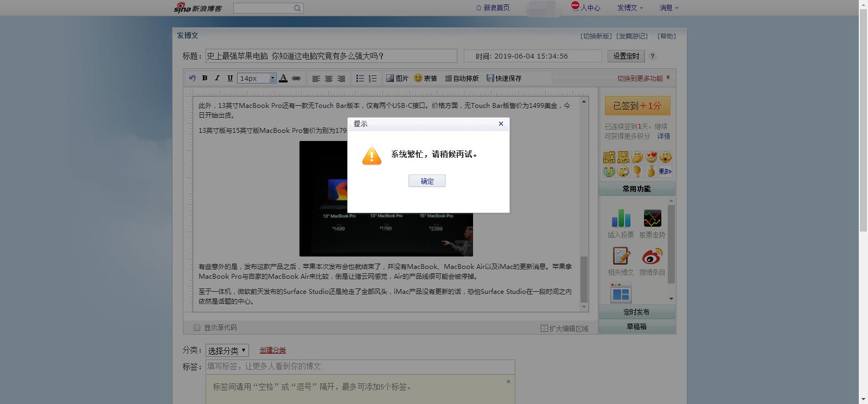The height and width of the screenshot is (404, 868).
Task: Insert the crying face emoticon
Action: tap(609, 171)
